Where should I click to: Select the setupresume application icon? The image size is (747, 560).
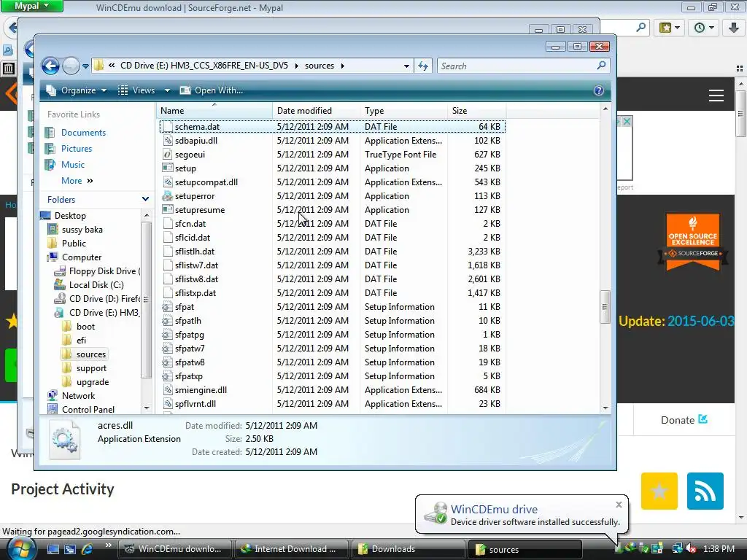(167, 209)
